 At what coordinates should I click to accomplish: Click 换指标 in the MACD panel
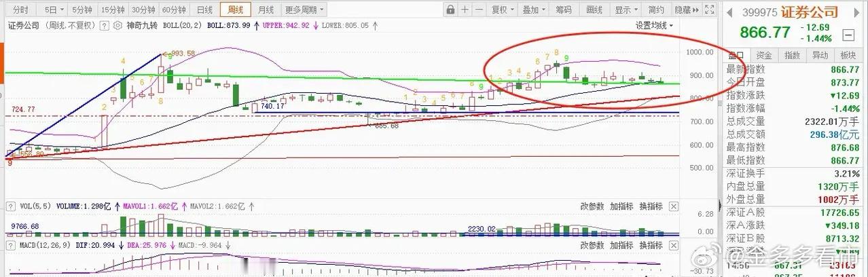pyautogui.click(x=651, y=245)
